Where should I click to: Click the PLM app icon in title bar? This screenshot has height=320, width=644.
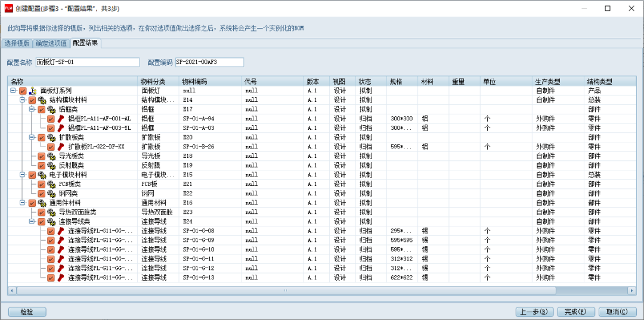[8, 8]
